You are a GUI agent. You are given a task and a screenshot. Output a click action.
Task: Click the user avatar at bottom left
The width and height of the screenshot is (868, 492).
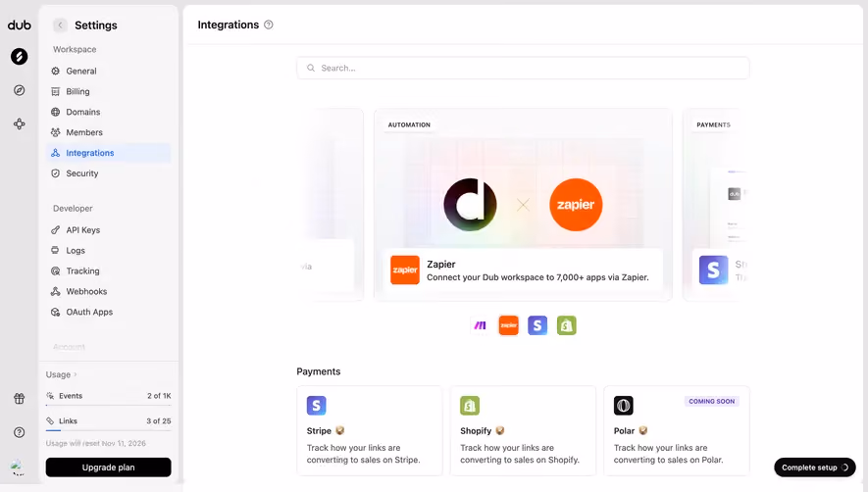click(x=18, y=467)
